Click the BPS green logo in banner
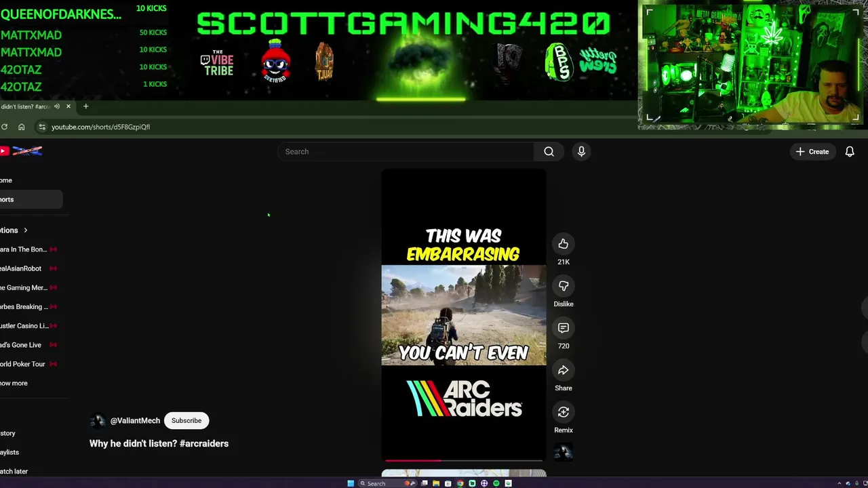The width and height of the screenshot is (868, 488). point(558,62)
